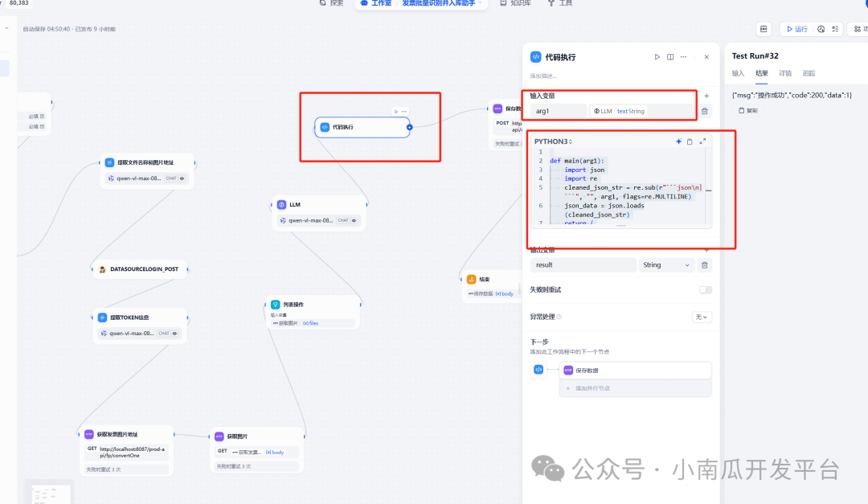868x504 pixels.
Task: Check the first 必填 checkbox on the left
Action: 43,117
